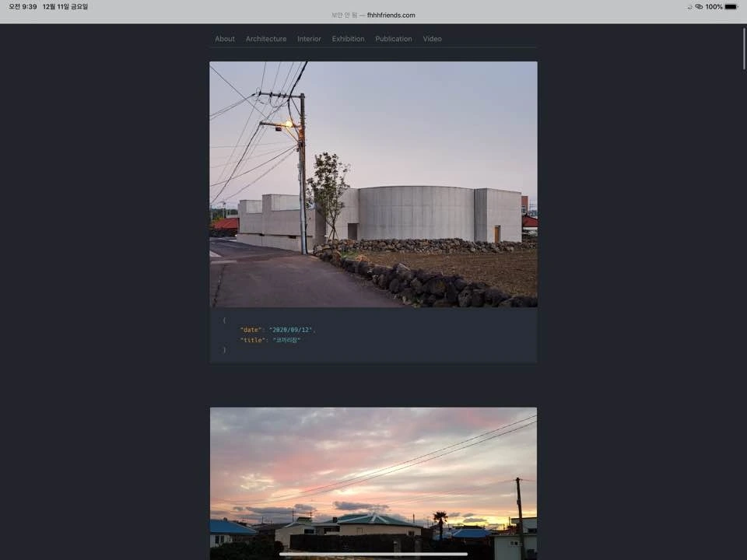747x560 pixels.
Task: Open the Interior menu item
Action: (x=309, y=39)
